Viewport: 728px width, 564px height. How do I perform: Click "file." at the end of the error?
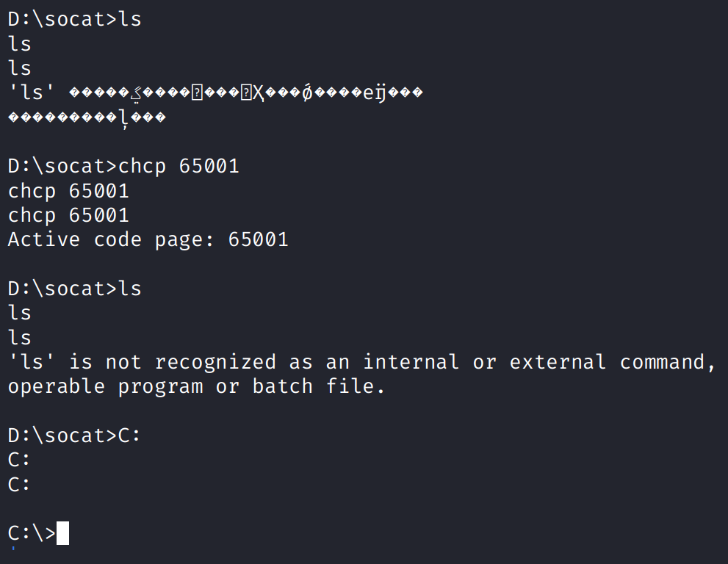coord(356,386)
